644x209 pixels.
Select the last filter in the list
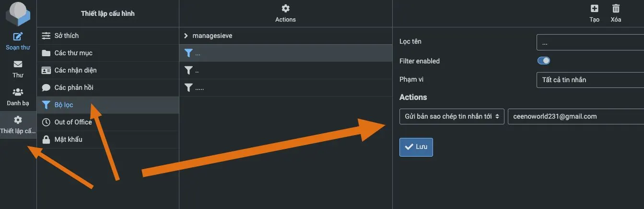199,87
